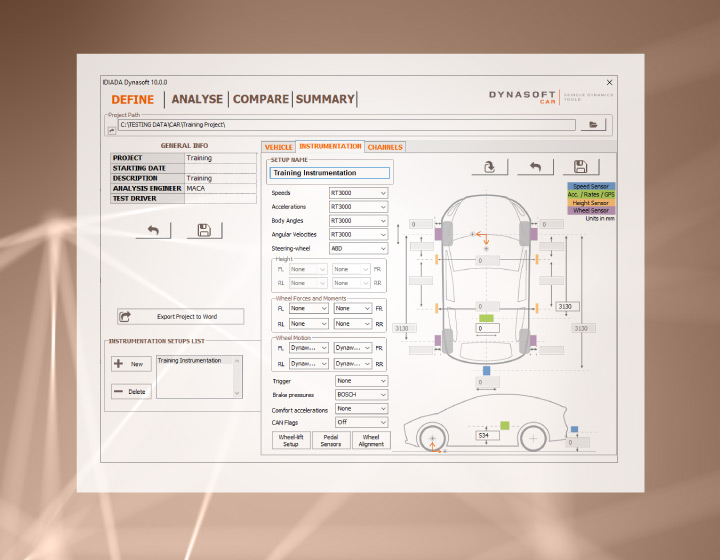Viewport: 720px width, 560px height.
Task: Switch to the SUMMARY section
Action: pos(325,99)
